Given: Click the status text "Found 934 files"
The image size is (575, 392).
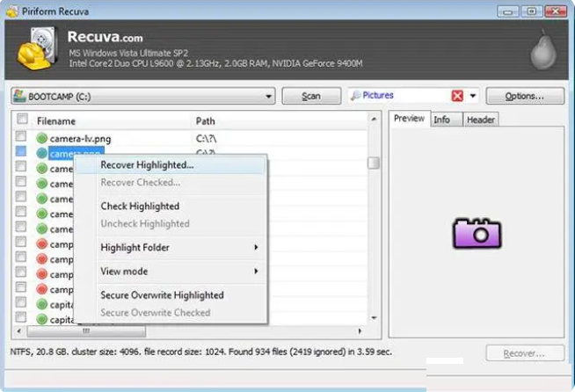Looking at the screenshot, I should [x=258, y=352].
